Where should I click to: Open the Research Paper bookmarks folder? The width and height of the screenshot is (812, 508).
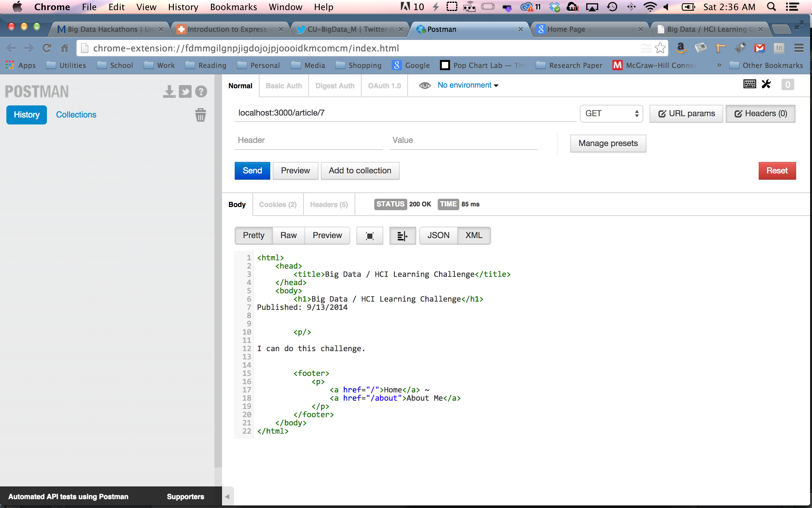(x=569, y=65)
